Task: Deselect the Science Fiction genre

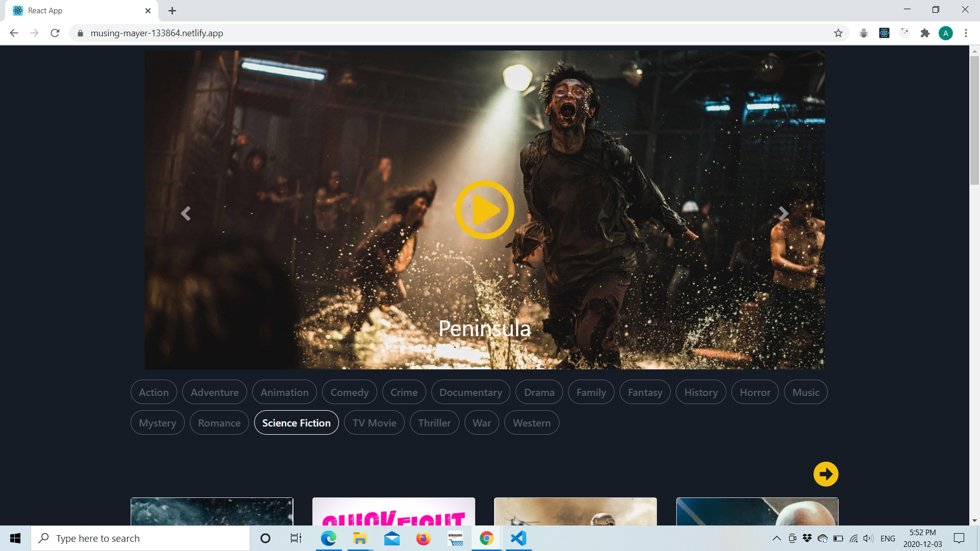Action: [x=296, y=423]
